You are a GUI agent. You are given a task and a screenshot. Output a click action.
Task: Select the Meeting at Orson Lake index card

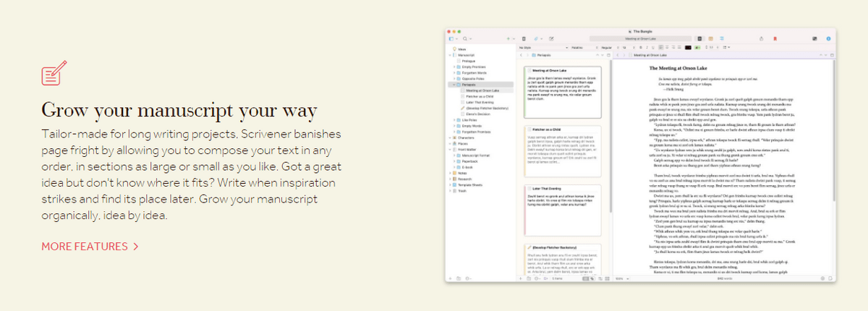[562, 91]
